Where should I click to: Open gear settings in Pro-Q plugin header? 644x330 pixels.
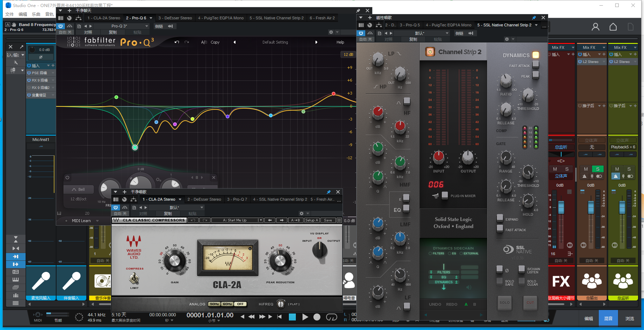tap(331, 32)
